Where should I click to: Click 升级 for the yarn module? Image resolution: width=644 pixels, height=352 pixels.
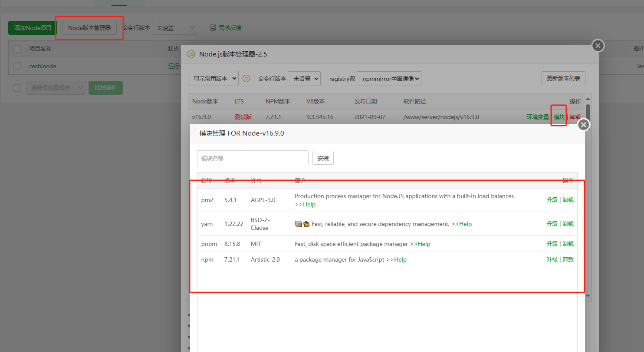coord(552,224)
